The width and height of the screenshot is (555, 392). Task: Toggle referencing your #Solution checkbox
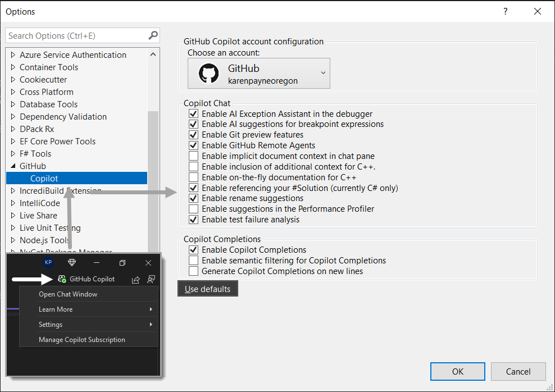click(193, 188)
